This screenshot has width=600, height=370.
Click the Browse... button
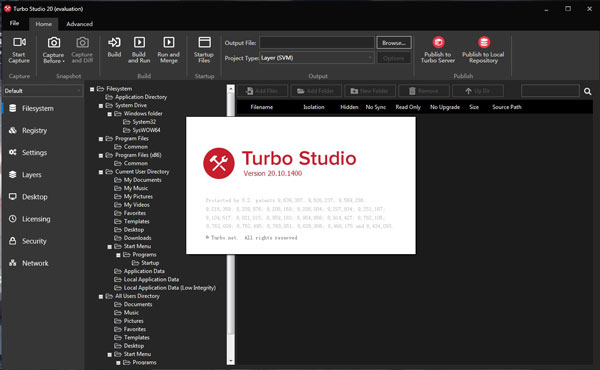coord(394,43)
